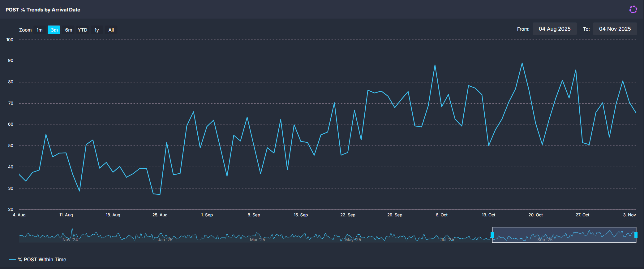Zoom the chart to 1y
The width and height of the screenshot is (644, 269).
[x=97, y=30]
